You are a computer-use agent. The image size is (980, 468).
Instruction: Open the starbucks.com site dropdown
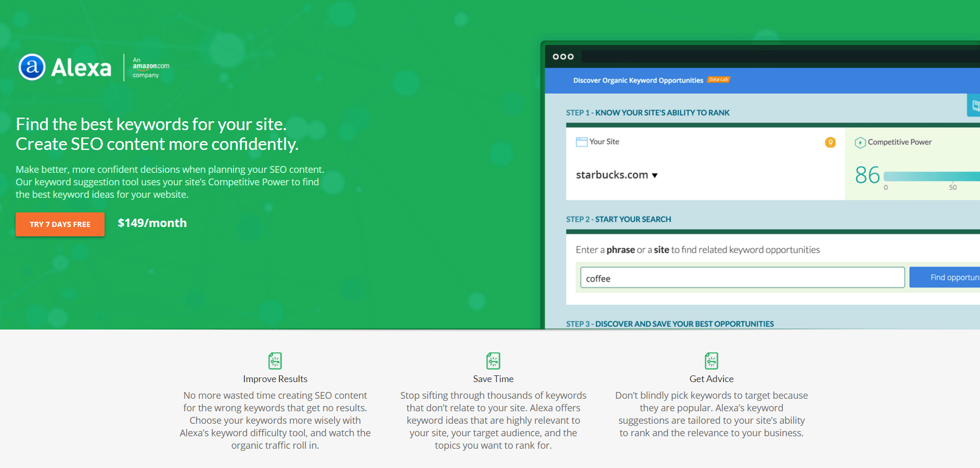617,175
